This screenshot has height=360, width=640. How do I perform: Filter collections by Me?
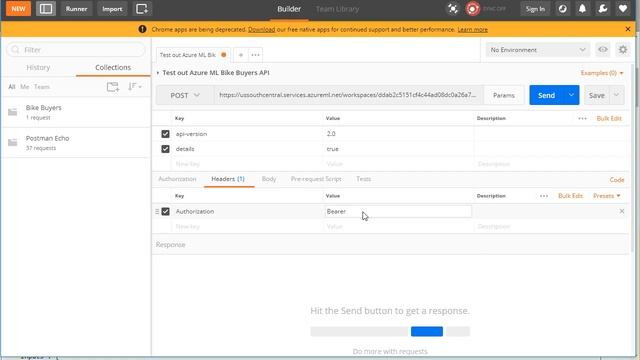pyautogui.click(x=24, y=87)
